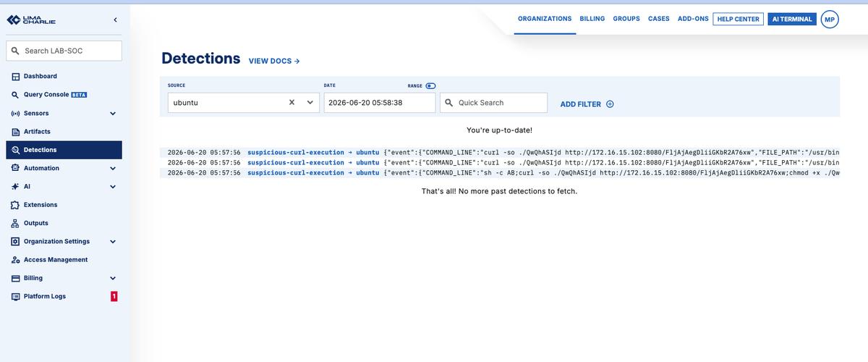The image size is (868, 362).
Task: Select Extensions in the sidebar
Action: pos(64,205)
